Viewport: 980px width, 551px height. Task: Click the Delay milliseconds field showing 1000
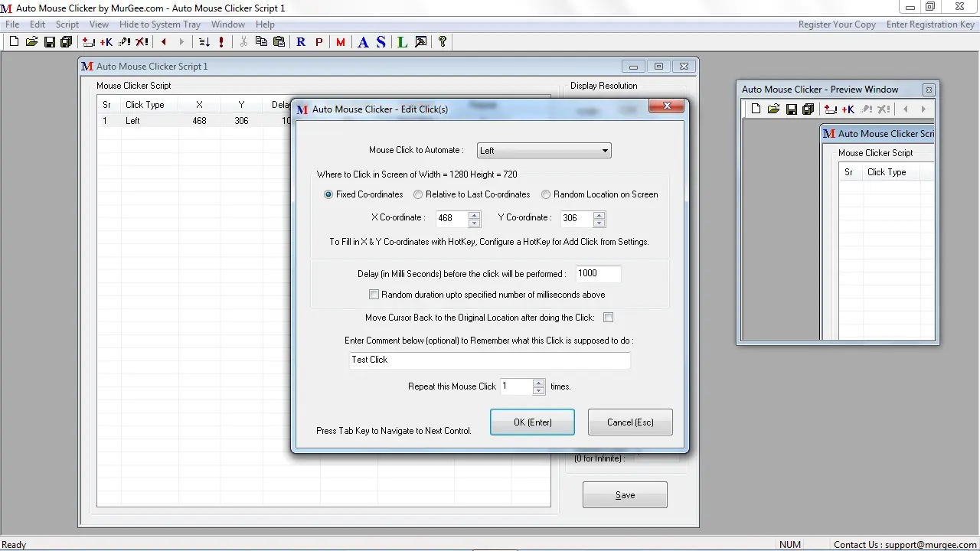[x=598, y=273]
